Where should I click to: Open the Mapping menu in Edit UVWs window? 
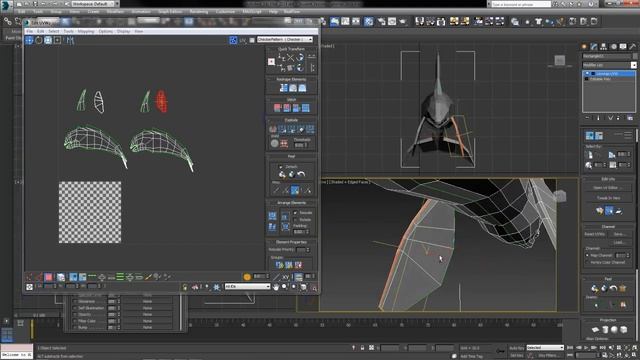(x=86, y=31)
